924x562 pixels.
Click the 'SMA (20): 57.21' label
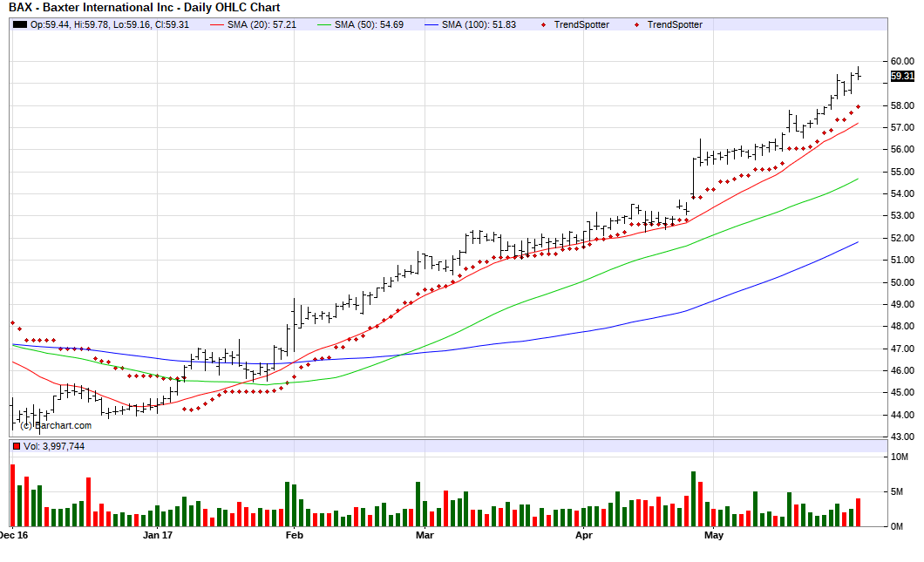(x=262, y=24)
